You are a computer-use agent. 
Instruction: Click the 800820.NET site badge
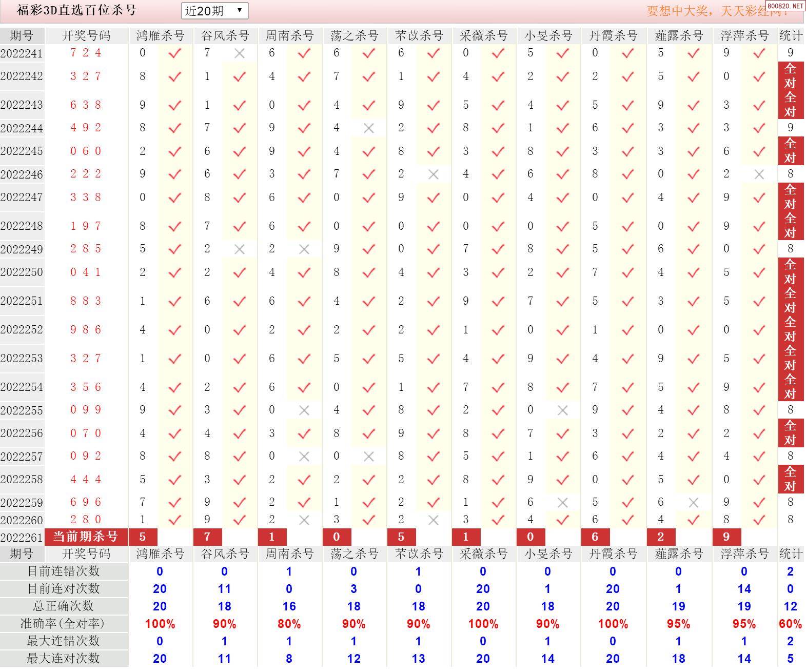pyautogui.click(x=785, y=6)
